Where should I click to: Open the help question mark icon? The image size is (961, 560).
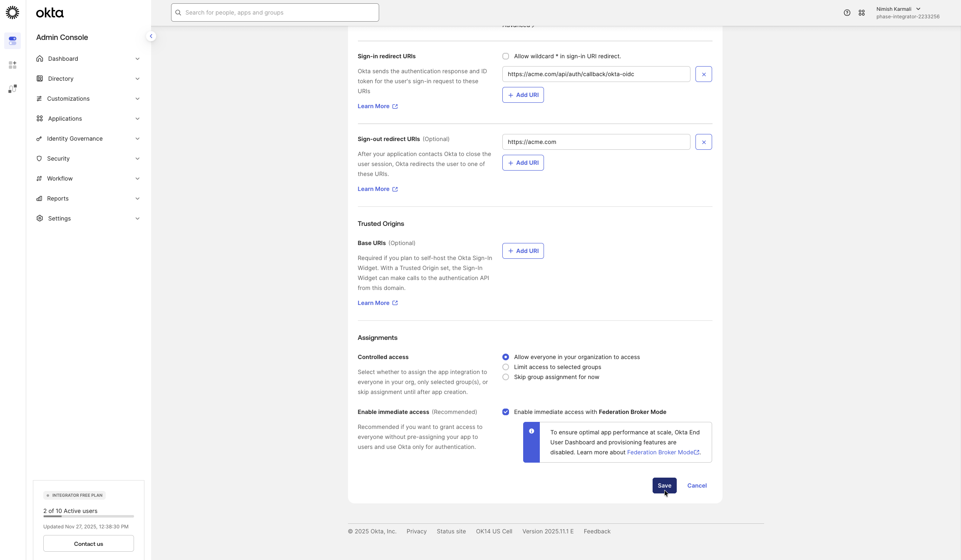click(847, 13)
